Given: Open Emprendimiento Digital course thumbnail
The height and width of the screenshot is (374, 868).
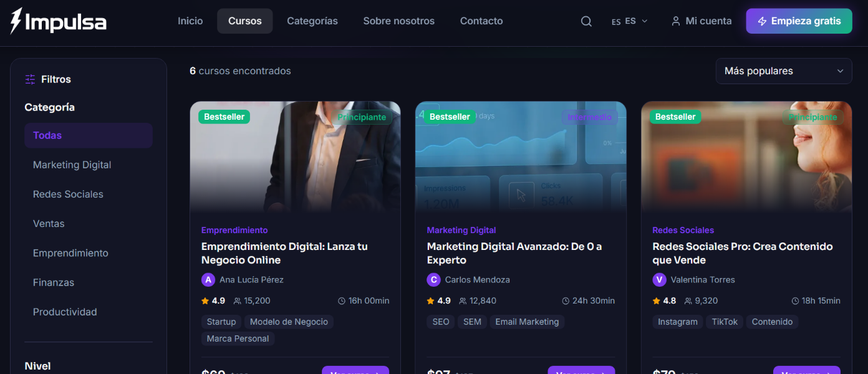Looking at the screenshot, I should [296, 157].
